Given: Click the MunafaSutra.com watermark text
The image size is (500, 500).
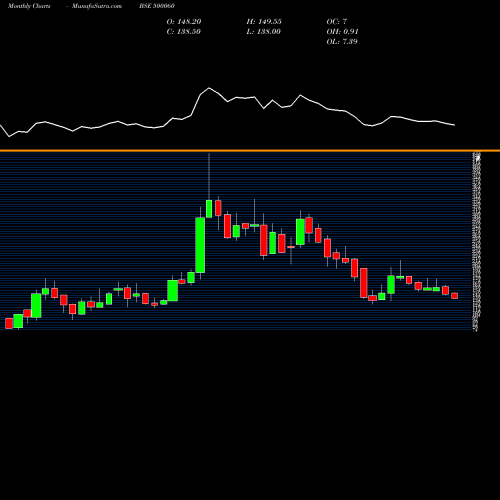Looking at the screenshot, I should pyautogui.click(x=97, y=6).
